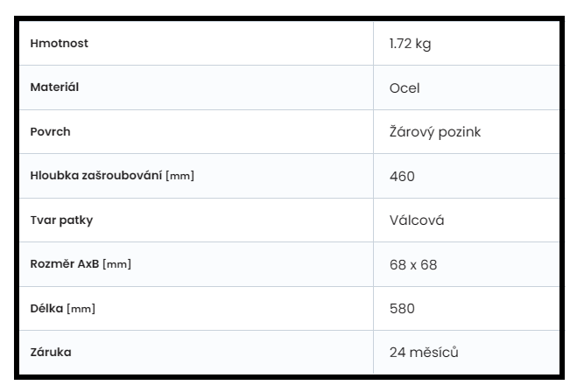Click the 24 měsíců warranty value
This screenshot has height=392, width=577.
pyautogui.click(x=424, y=352)
